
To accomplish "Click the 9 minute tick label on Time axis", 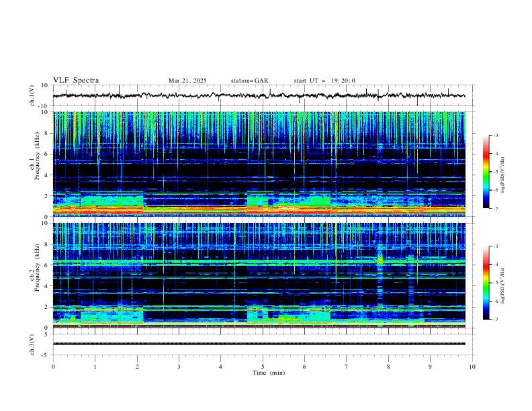I will (430, 367).
